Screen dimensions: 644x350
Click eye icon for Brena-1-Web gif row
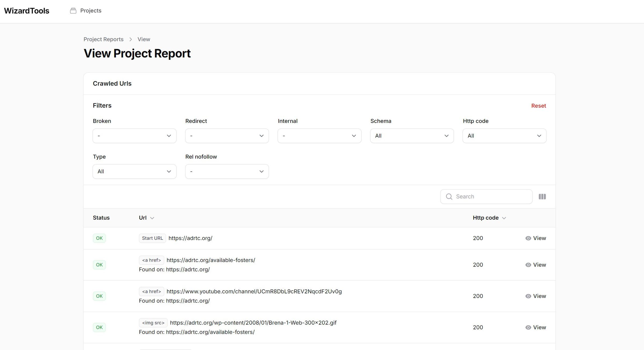point(528,327)
